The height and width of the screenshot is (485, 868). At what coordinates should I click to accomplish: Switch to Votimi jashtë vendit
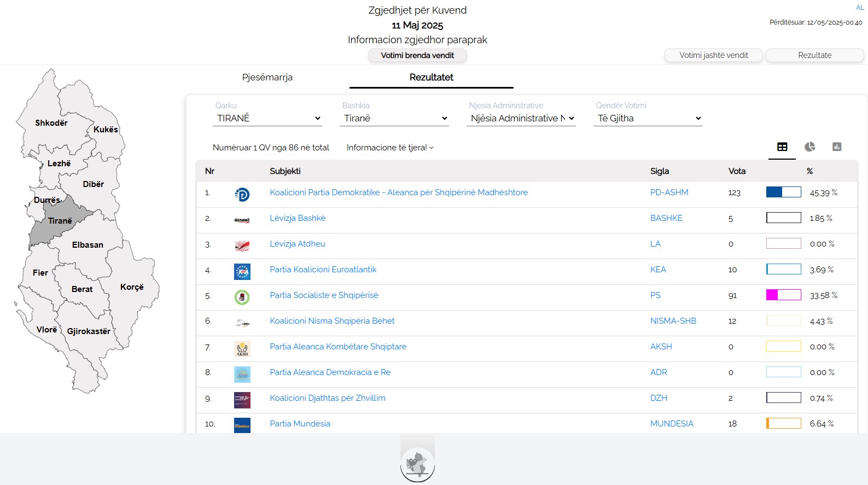pos(713,55)
